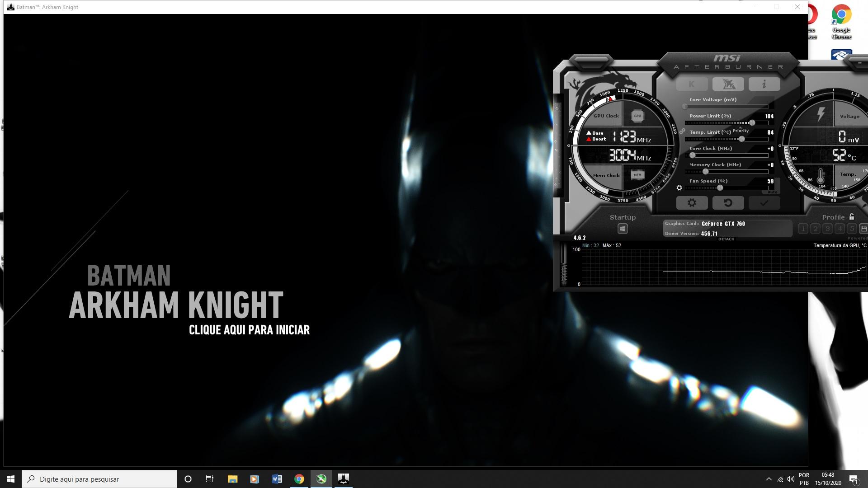The width and height of the screenshot is (868, 488).
Task: Click the save profile floppy icon
Action: [863, 229]
